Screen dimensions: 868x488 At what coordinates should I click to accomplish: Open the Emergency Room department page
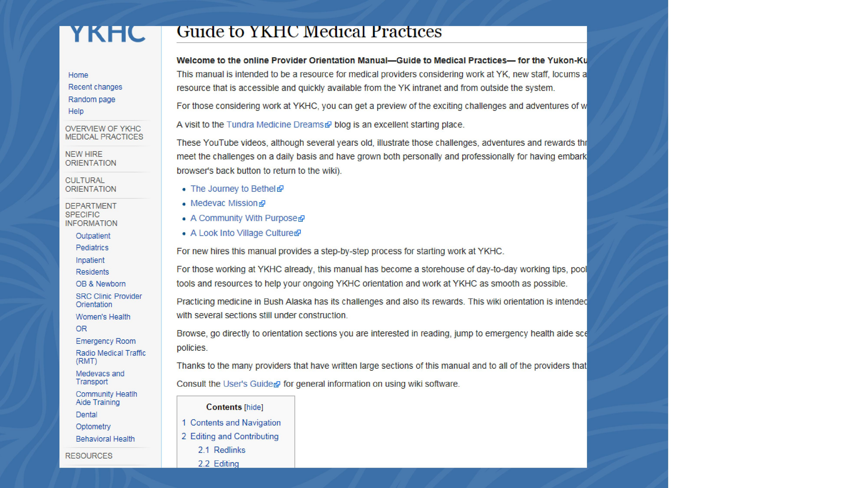pos(105,341)
